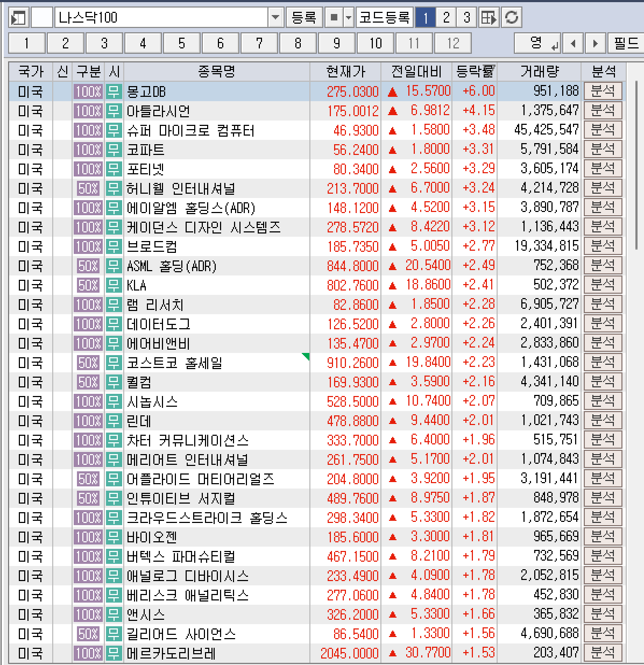The image size is (644, 665).
Task: Click the up arrow in 시놉시스 row
Action: click(x=393, y=401)
